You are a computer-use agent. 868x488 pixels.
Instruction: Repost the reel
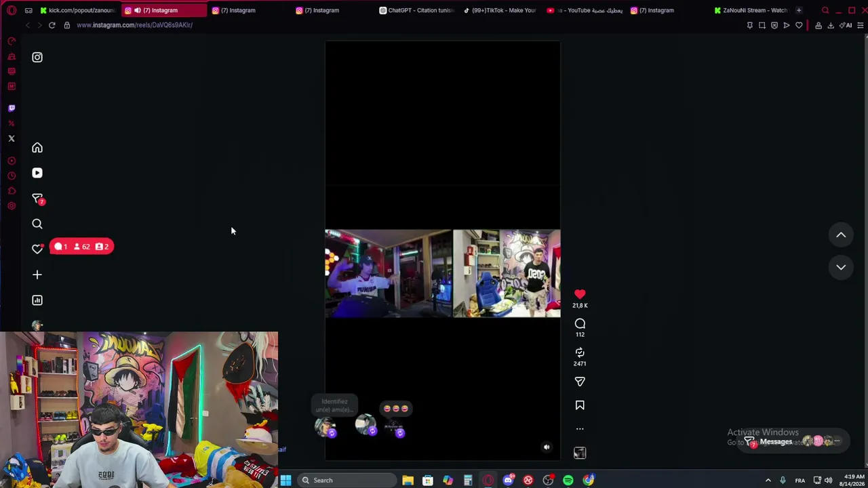point(580,352)
